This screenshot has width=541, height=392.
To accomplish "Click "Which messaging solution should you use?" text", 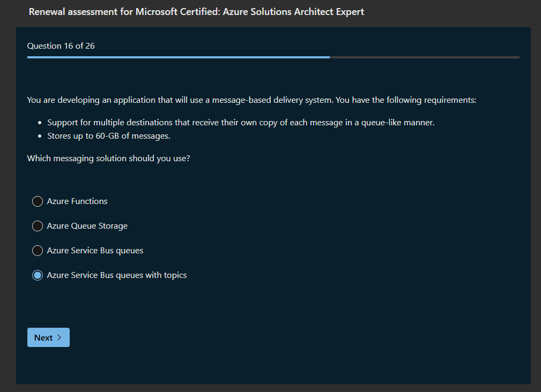I will point(108,159).
